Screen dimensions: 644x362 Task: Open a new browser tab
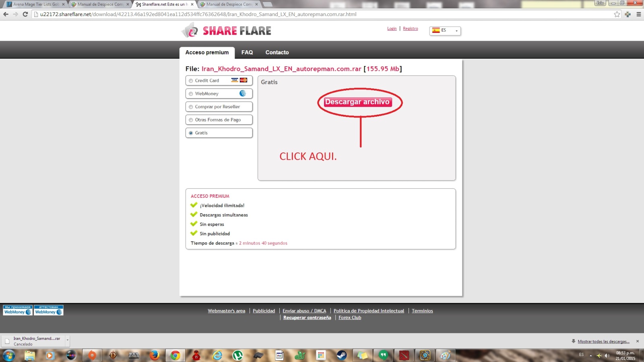coord(267,4)
